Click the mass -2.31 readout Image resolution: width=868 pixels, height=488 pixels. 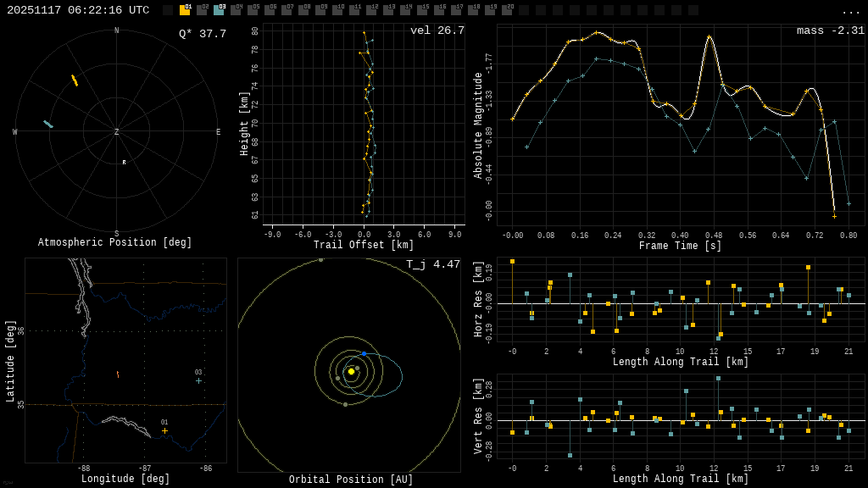tap(830, 31)
